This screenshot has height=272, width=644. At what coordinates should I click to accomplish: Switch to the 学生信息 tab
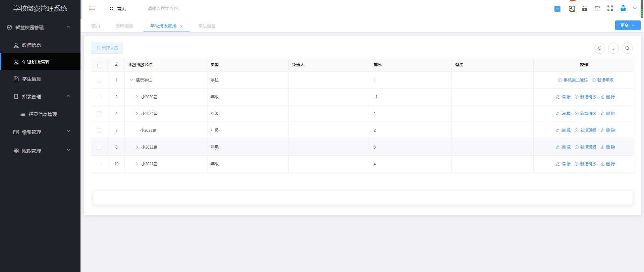207,26
